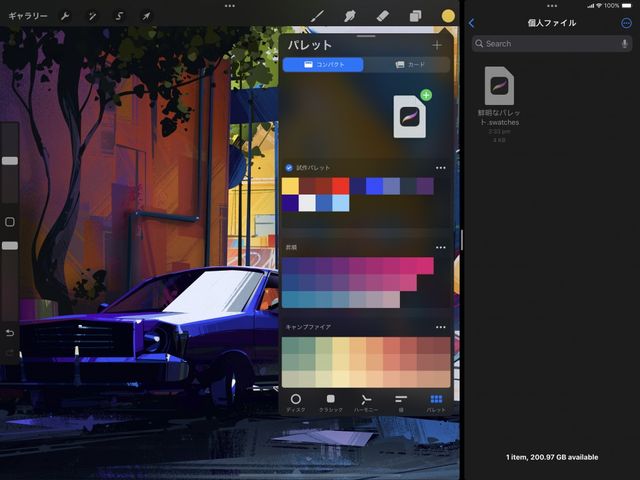Adjust the brush opacity sidebar slider

tap(10, 246)
